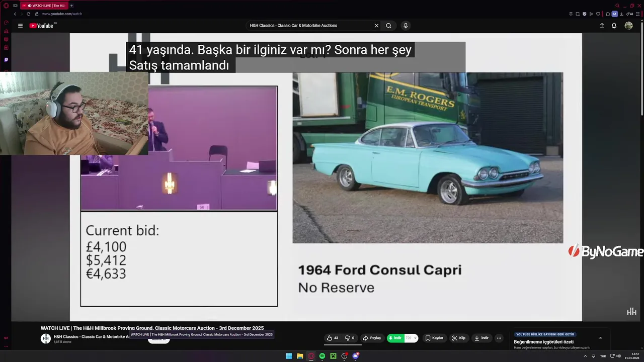Open the Opera main menu logo
This screenshot has height=362, width=644.
point(6,6)
